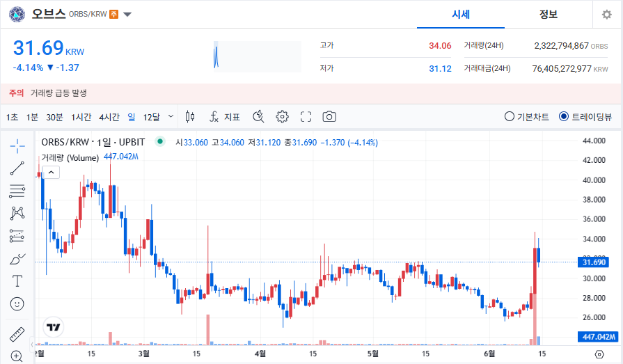Image resolution: width=623 pixels, height=364 pixels.
Task: Select the 30분 interval
Action: tap(54, 117)
